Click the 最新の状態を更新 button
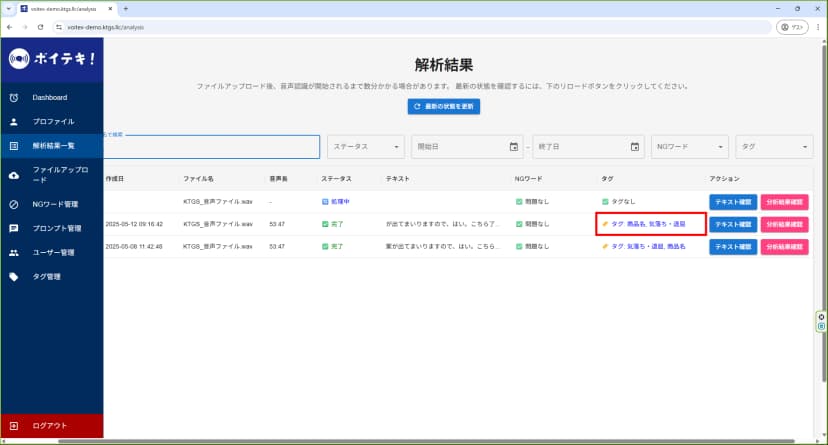This screenshot has width=828, height=445. click(x=444, y=107)
